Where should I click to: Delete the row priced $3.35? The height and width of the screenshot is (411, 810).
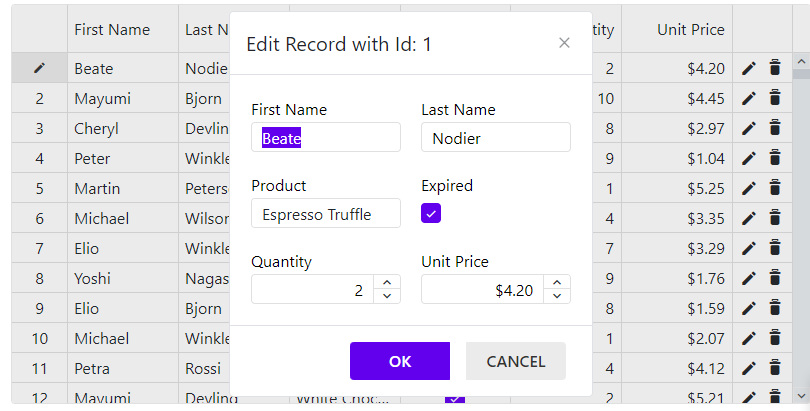tap(775, 218)
